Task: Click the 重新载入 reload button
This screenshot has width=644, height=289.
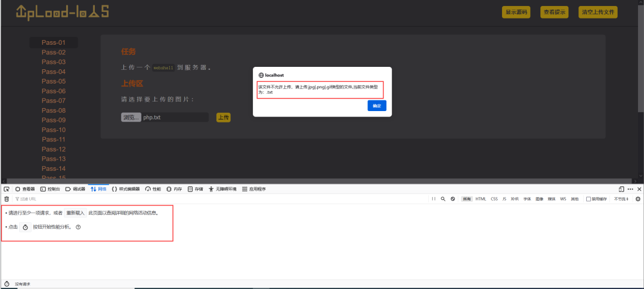Action: click(x=75, y=213)
